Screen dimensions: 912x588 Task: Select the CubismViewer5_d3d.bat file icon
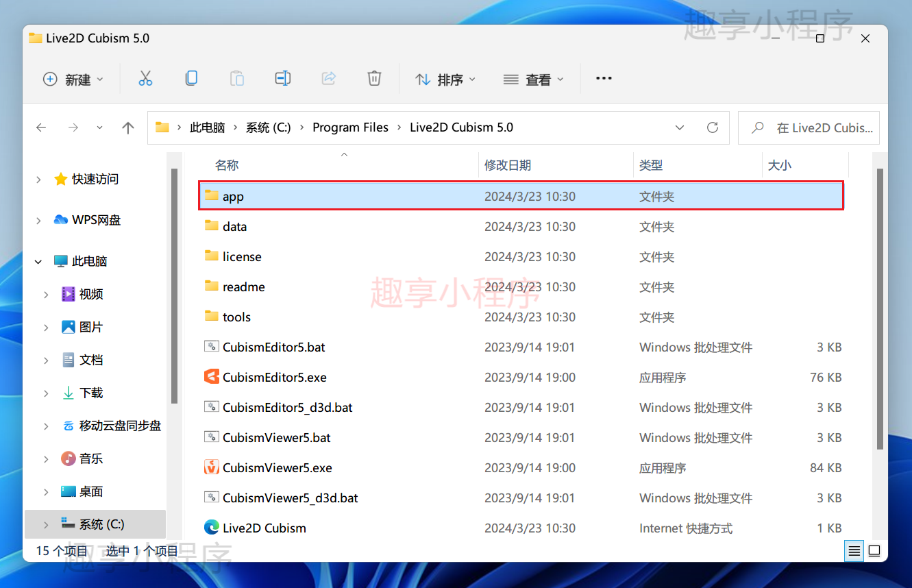point(212,498)
